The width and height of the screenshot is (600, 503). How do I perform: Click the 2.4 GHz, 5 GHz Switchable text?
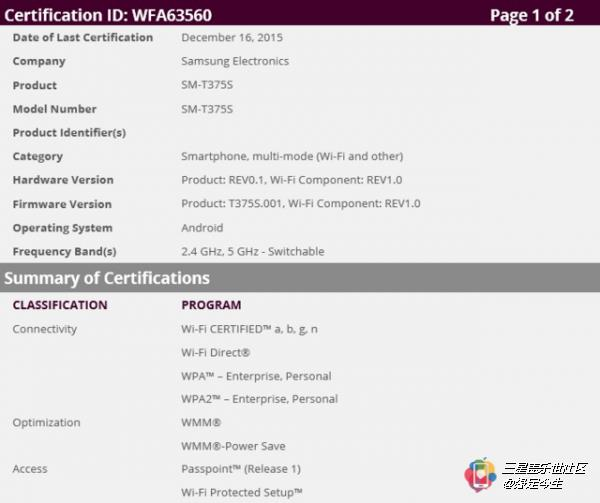point(252,252)
